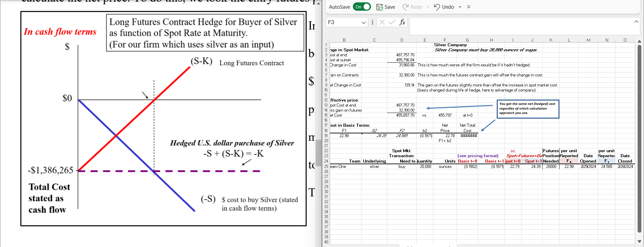Open the Undo history dropdown arrow
Screen dimensions: 644x247
point(460,7)
